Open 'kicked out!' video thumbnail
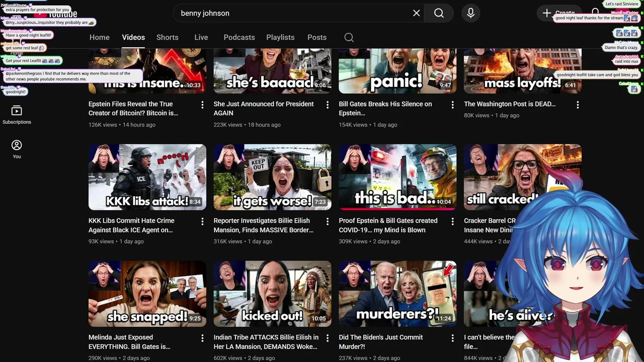Image resolution: width=644 pixels, height=362 pixels. [x=272, y=294]
